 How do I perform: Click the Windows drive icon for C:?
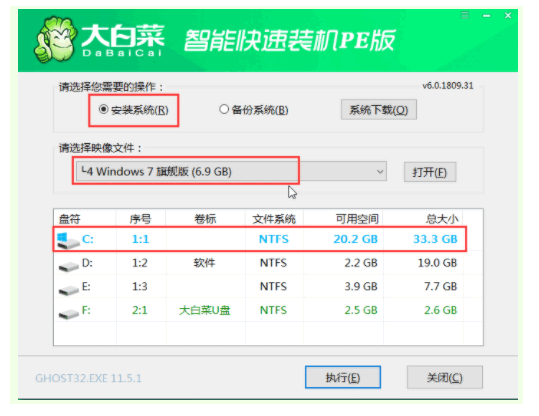(68, 240)
